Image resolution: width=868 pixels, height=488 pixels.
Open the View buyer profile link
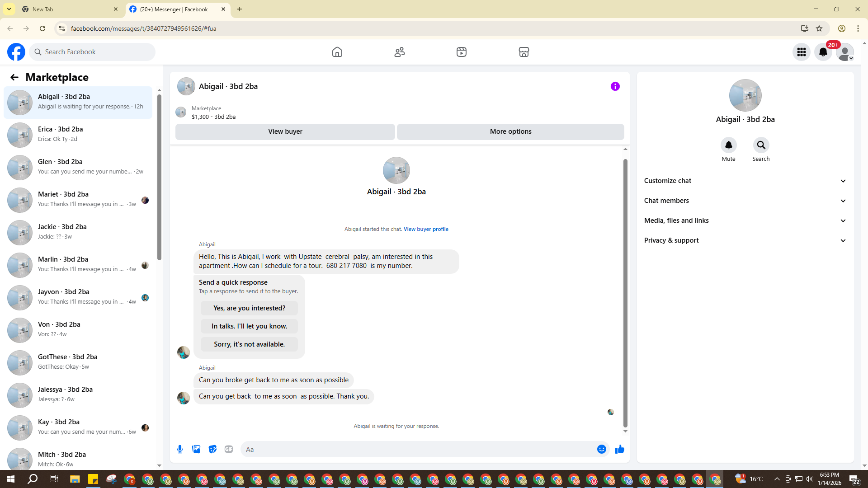tap(426, 229)
